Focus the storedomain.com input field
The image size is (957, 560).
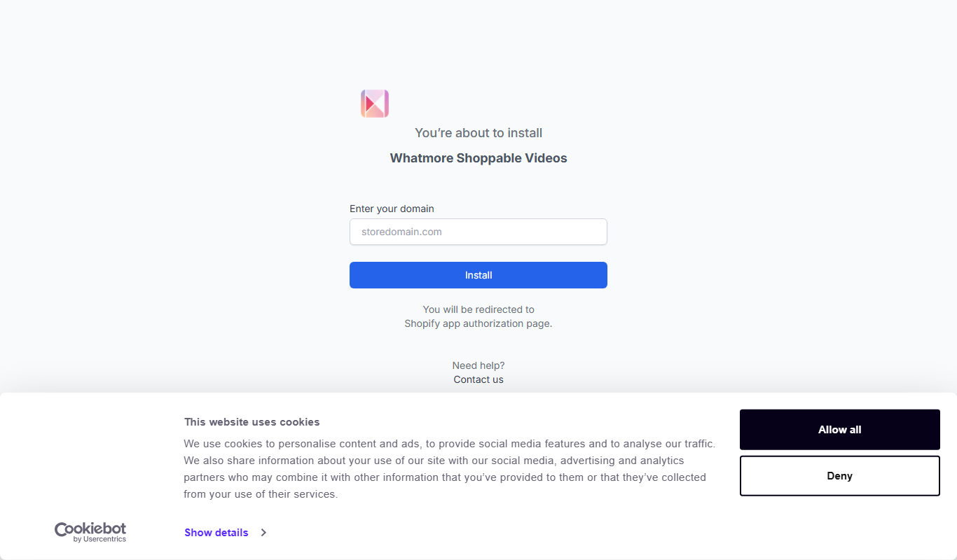click(x=478, y=232)
